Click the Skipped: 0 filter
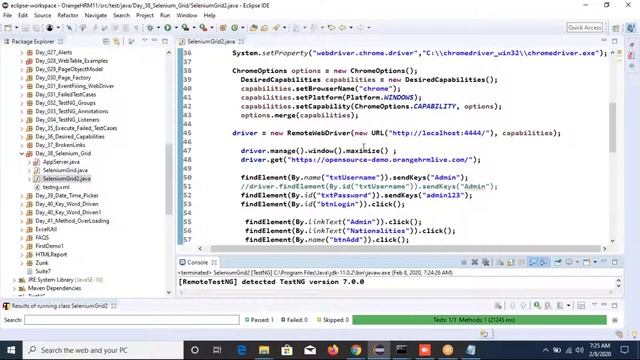This screenshot has width=640, height=360. [x=333, y=320]
